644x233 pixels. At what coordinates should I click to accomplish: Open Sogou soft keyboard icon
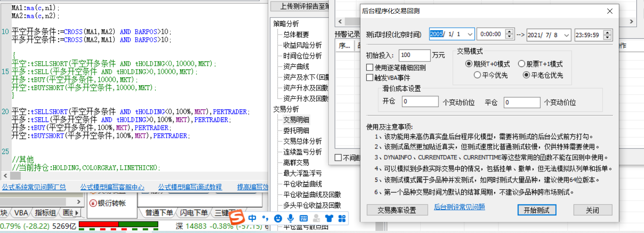point(303,218)
